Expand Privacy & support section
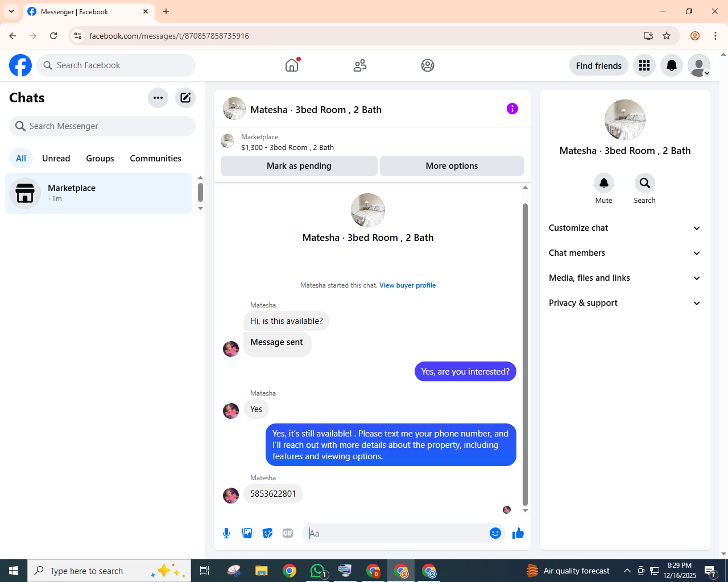728x582 pixels. click(625, 303)
